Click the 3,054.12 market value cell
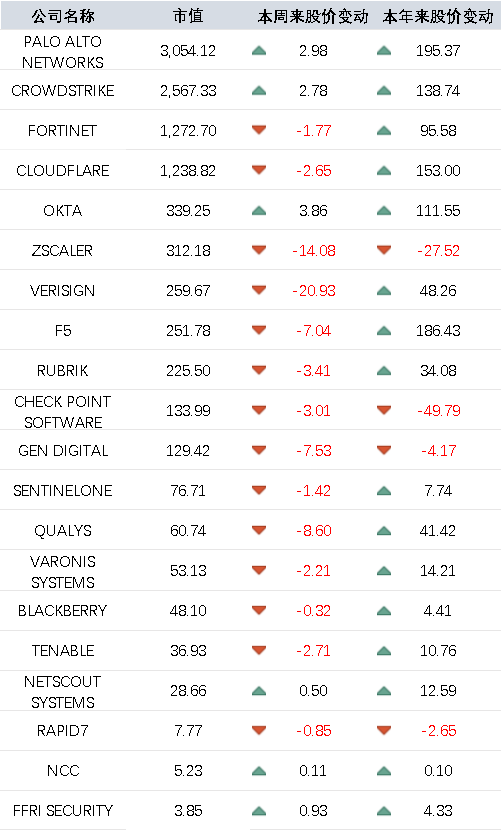 point(188,51)
